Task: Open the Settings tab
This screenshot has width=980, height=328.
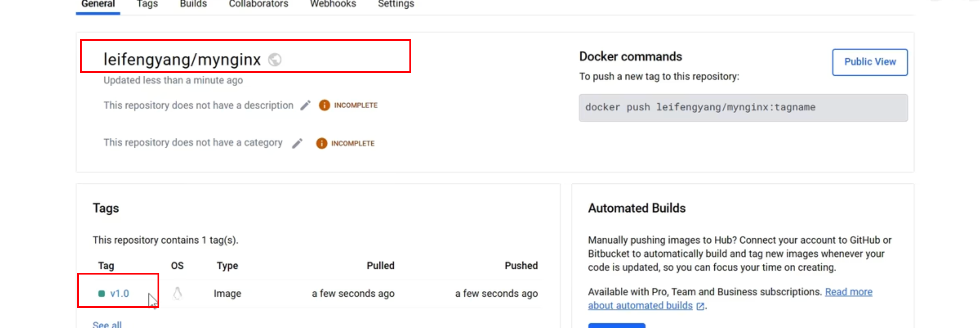Action: [x=396, y=4]
